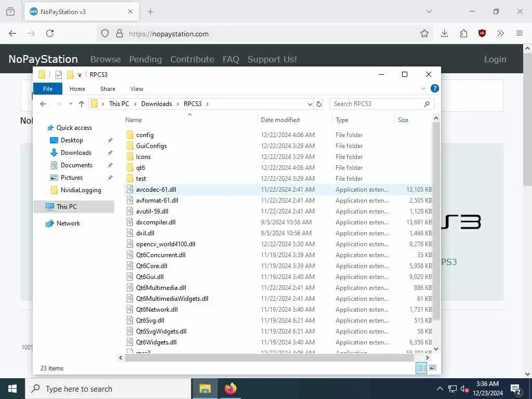The width and height of the screenshot is (532, 399).
Task: Bookmark page with Firefox star icon
Action: (x=424, y=33)
